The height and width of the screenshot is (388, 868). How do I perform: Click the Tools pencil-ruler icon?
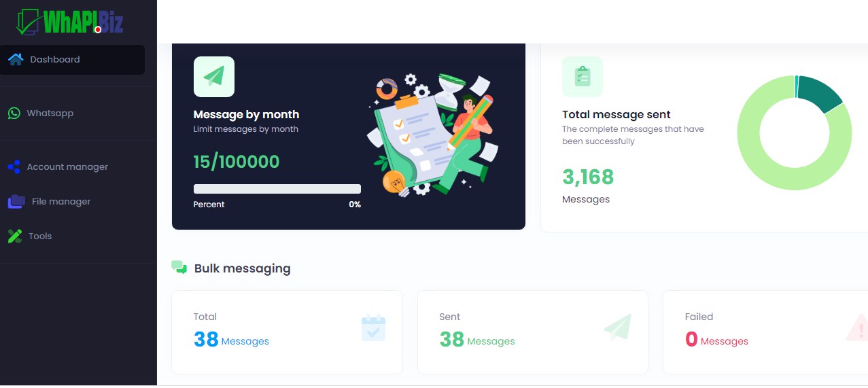[15, 236]
